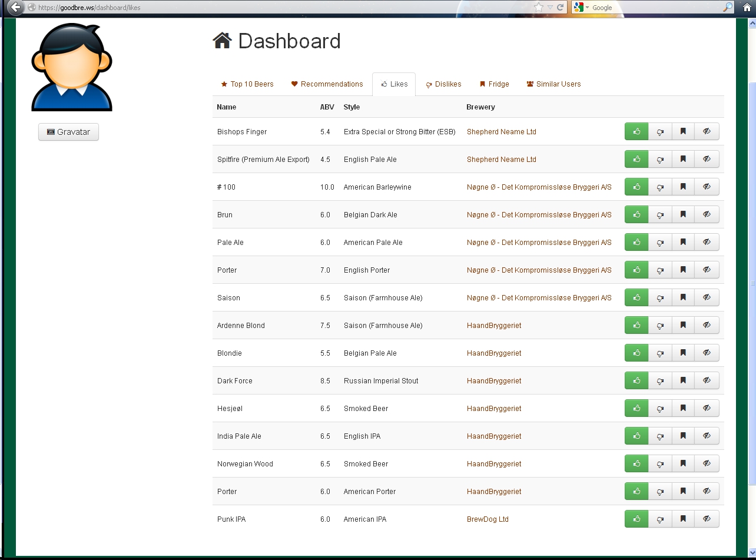Bookmark Norwegian Wood to fridge
756x560 pixels.
tap(683, 464)
